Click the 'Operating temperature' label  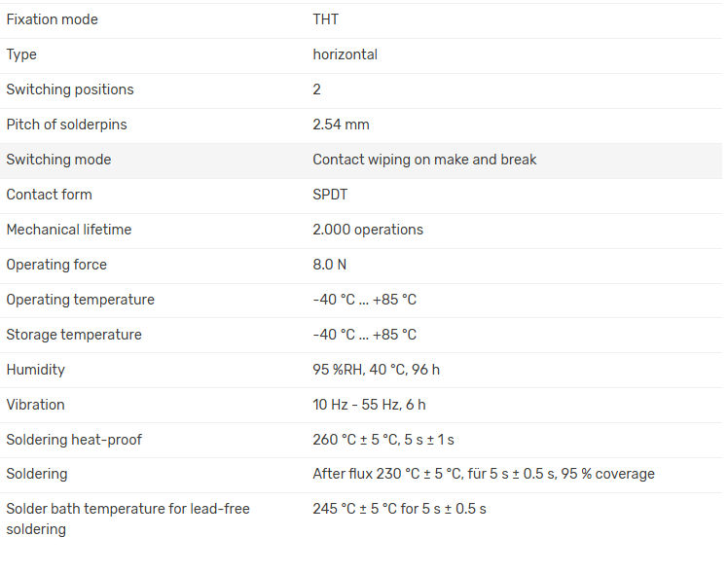(80, 300)
